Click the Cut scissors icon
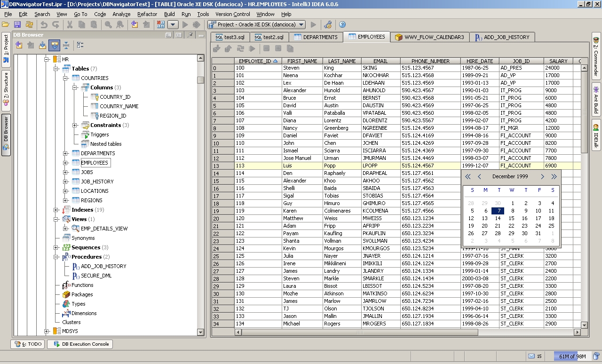The width and height of the screenshot is (602, 364). pyautogui.click(x=70, y=24)
